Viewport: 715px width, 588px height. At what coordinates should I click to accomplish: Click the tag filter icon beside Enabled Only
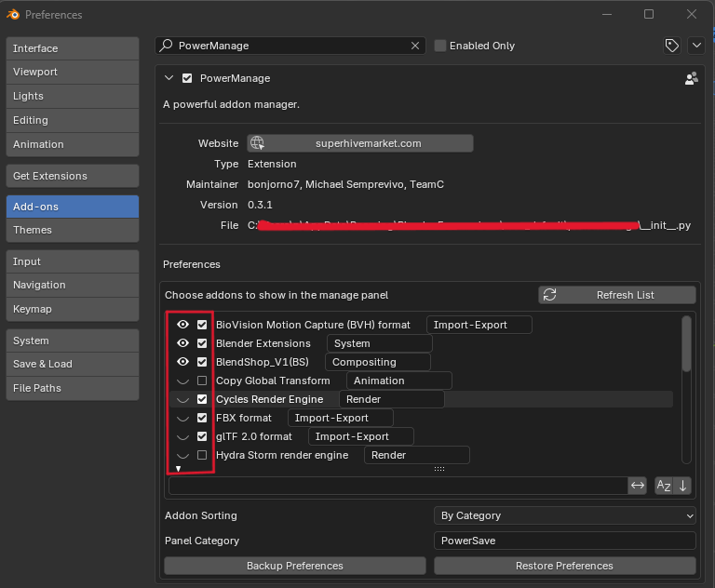pos(671,46)
